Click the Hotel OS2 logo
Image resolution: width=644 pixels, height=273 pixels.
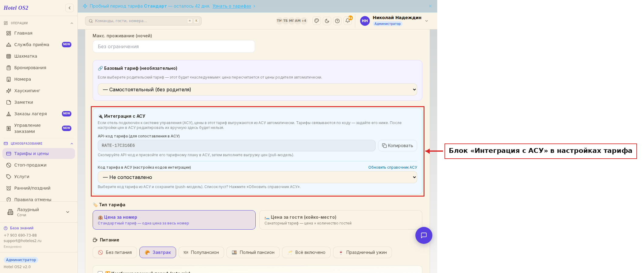pyautogui.click(x=16, y=8)
